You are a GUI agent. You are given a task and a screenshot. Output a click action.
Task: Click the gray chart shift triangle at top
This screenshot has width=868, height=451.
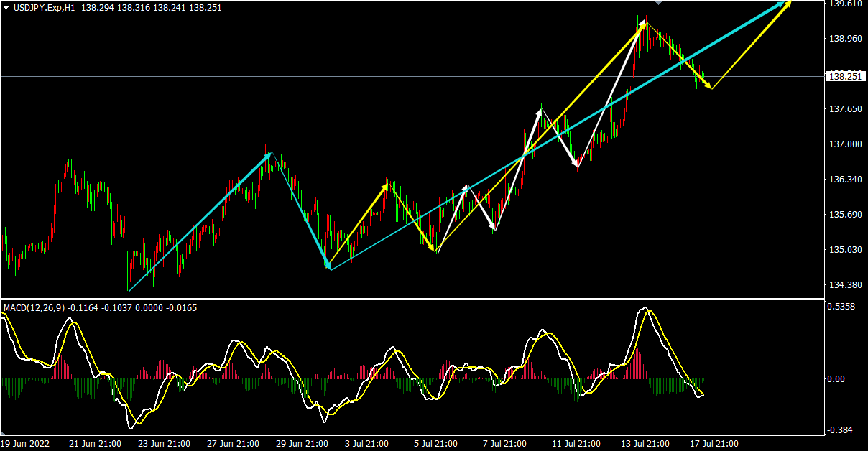coord(658,3)
